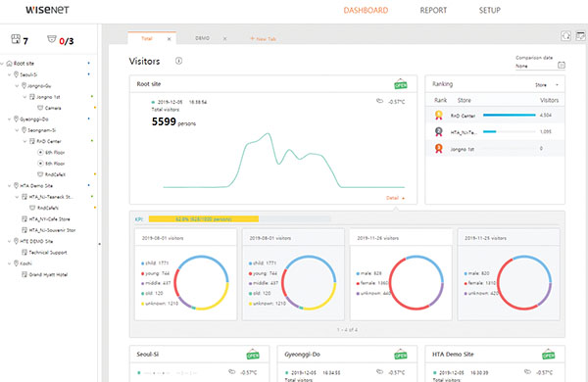Click the HTA_NJ-Te... ranking visitors bar
The width and height of the screenshot is (588, 382).
tap(510, 131)
